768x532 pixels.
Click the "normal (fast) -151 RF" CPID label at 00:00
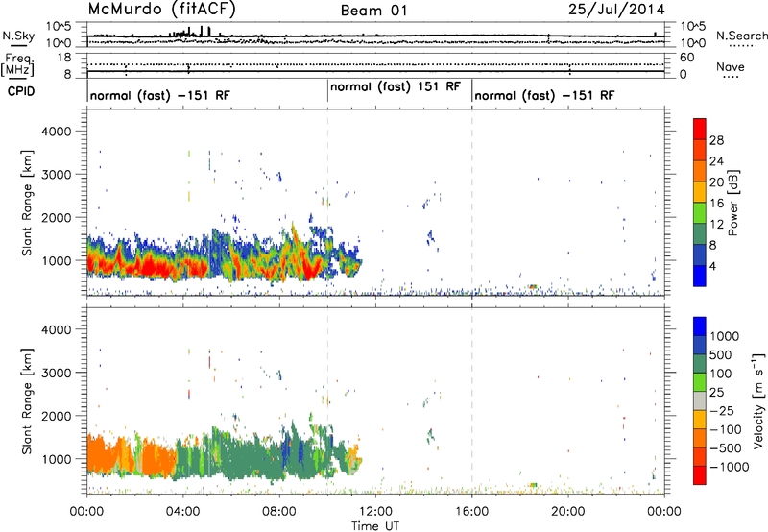(159, 95)
